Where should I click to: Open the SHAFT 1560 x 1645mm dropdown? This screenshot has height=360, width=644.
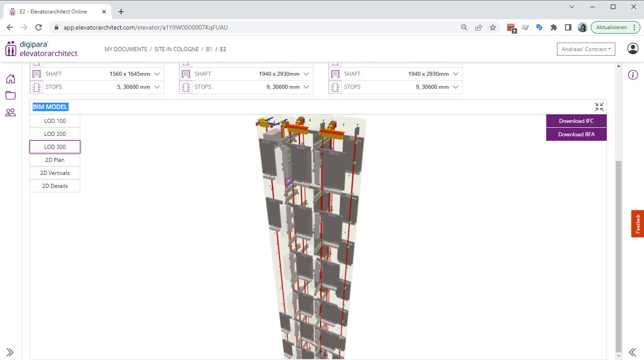pos(157,74)
